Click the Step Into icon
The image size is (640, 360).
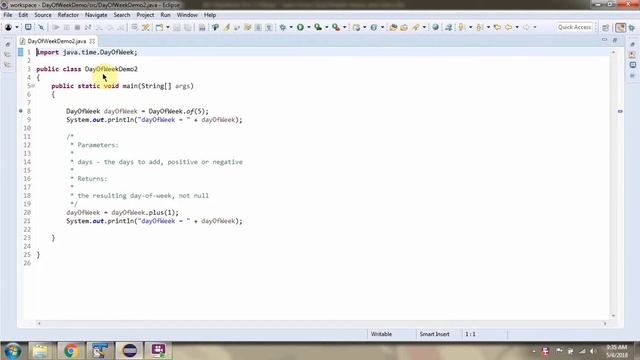tap(99, 27)
